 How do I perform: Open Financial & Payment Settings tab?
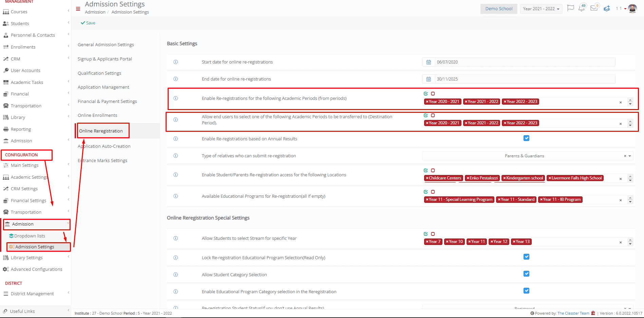(x=107, y=101)
